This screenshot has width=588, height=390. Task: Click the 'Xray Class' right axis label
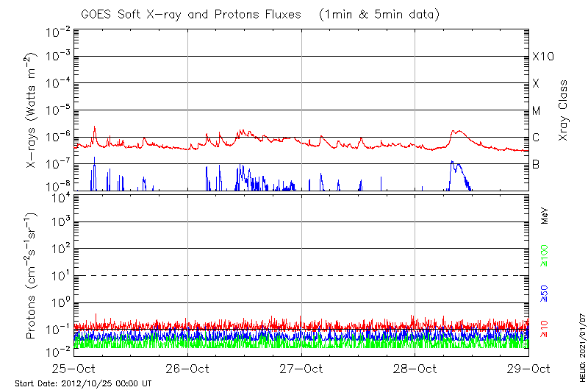point(564,110)
